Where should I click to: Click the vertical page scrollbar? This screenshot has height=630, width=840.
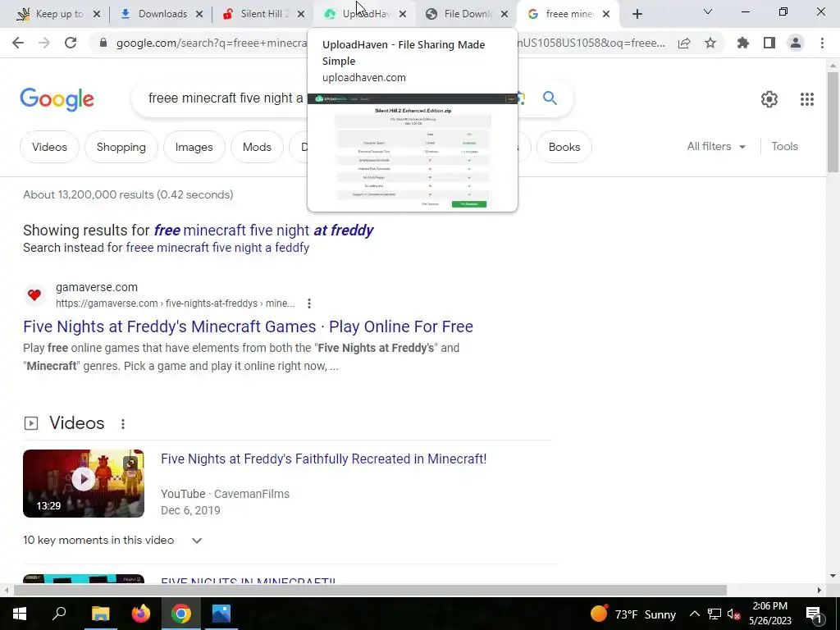coord(833,123)
